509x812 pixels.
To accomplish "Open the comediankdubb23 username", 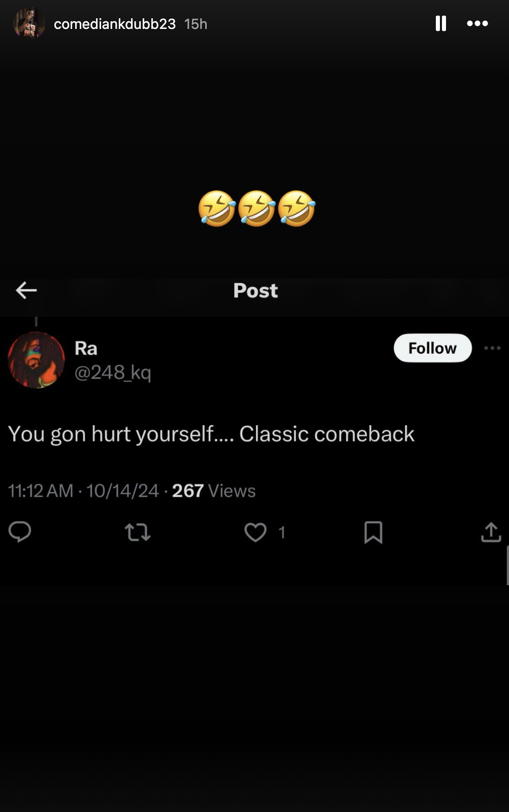I will tap(114, 24).
